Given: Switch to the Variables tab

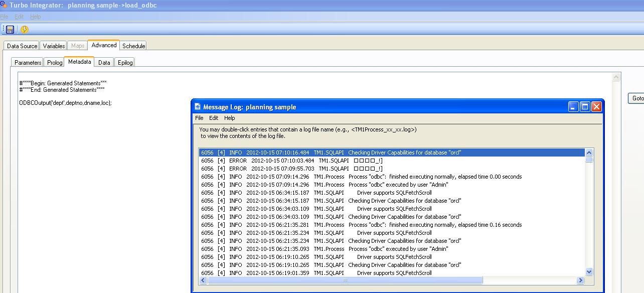Looking at the screenshot, I should (54, 46).
